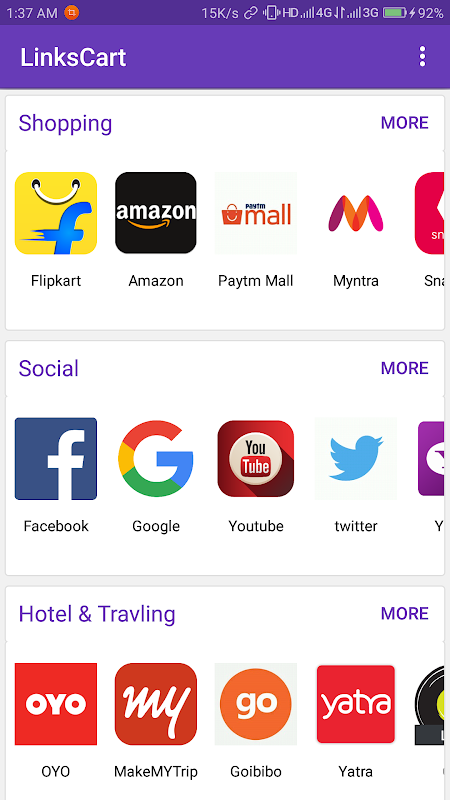Screen dimensions: 450x800
Task: Open the Facebook icon
Action: coord(56,458)
